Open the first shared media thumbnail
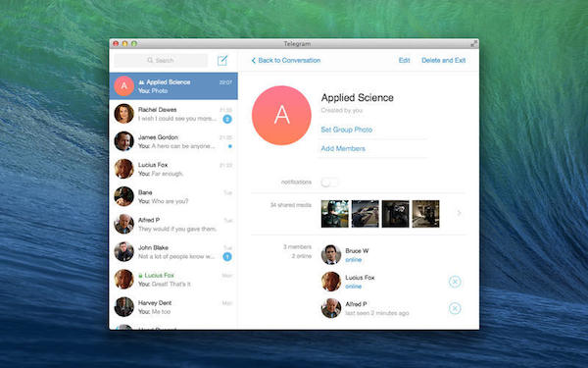 [x=334, y=214]
